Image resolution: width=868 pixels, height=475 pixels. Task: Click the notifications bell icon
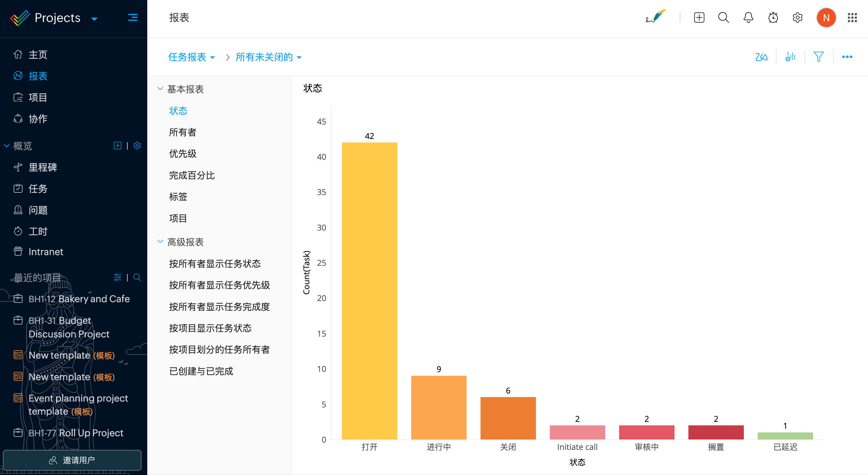click(x=748, y=18)
